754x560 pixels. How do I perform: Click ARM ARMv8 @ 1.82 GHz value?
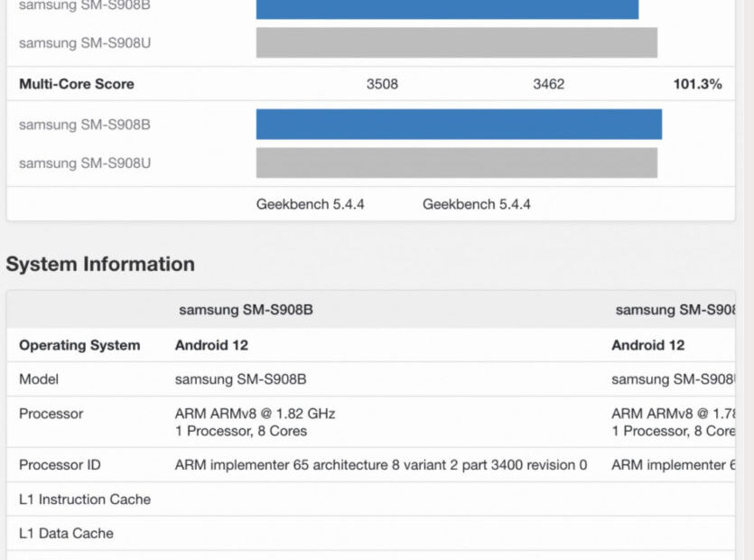255,414
